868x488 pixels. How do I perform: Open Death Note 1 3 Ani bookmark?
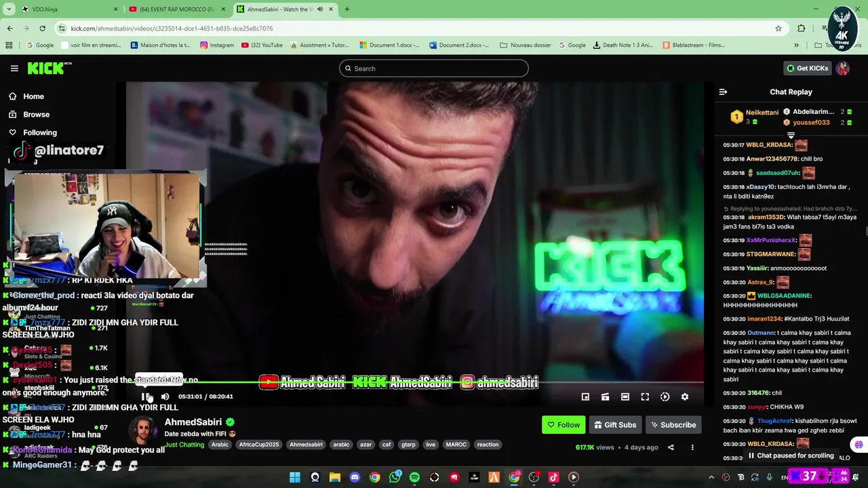(623, 45)
